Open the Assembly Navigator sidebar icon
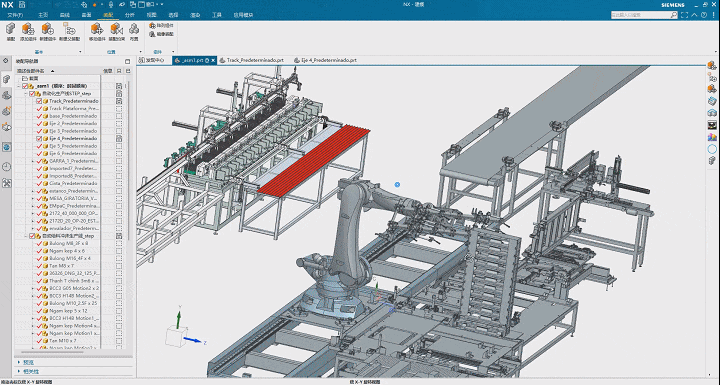The height and width of the screenshot is (385, 720). tap(6, 79)
